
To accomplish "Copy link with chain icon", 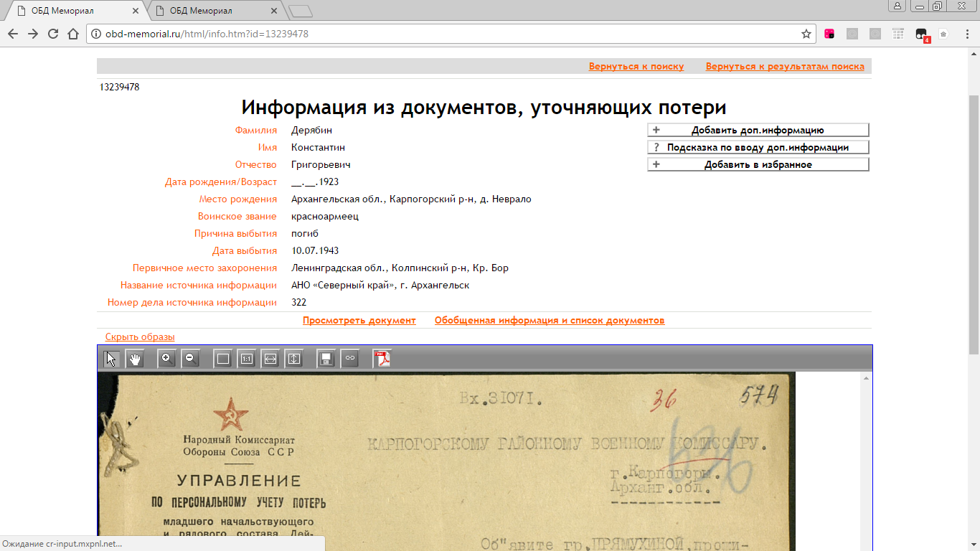I will pyautogui.click(x=349, y=359).
